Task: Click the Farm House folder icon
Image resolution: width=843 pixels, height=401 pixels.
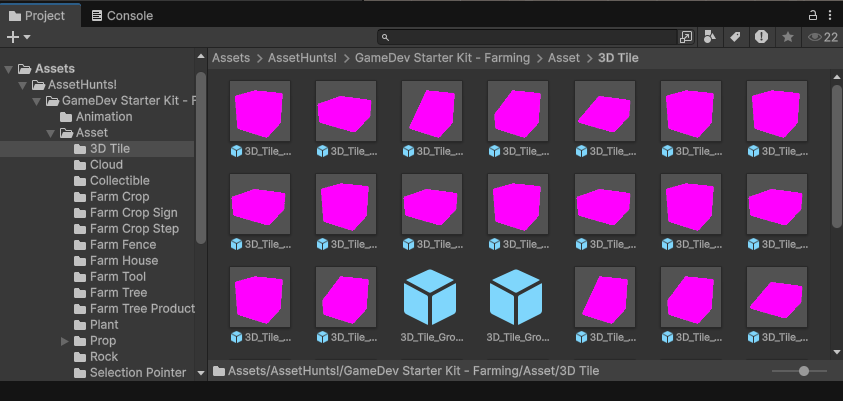Action: pos(80,261)
